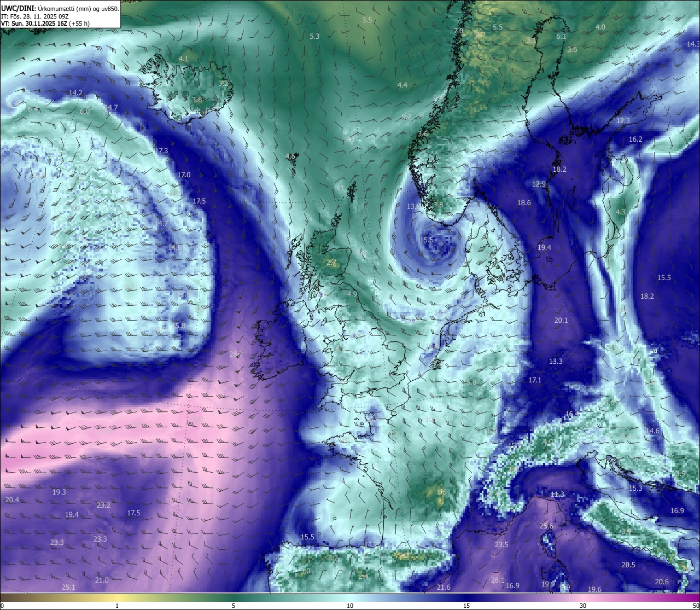Viewport: 700px width, 610px height.
Task: Click the 21.0 value label
Action: coord(102,580)
